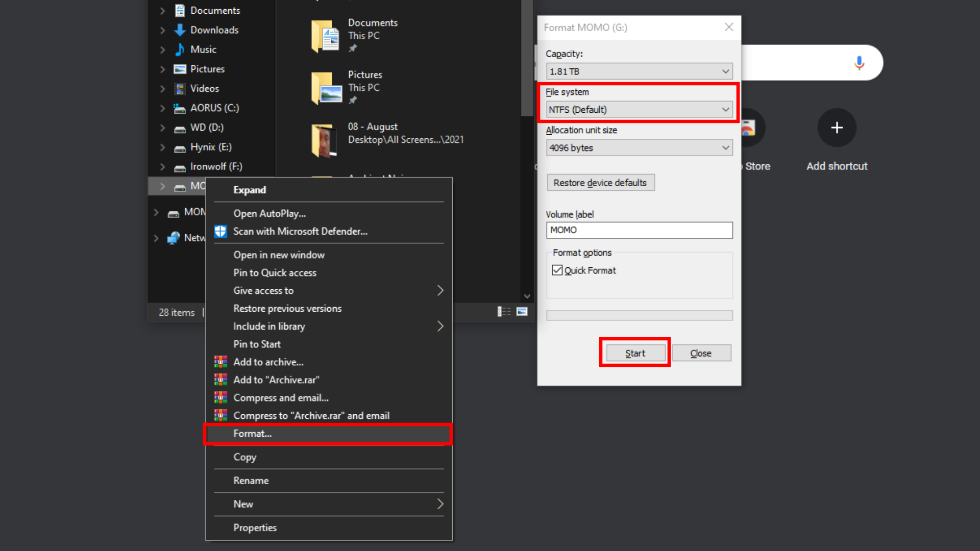Expand capacity dropdown selector
The image size is (980, 551).
726,70
